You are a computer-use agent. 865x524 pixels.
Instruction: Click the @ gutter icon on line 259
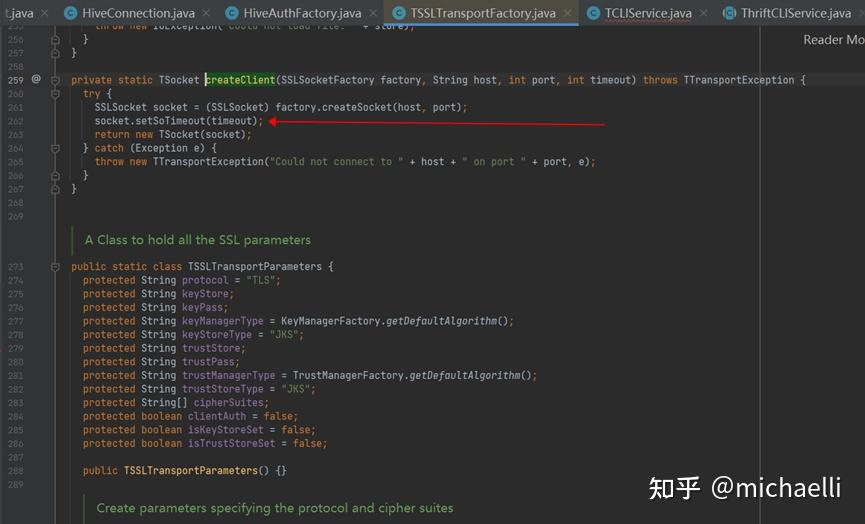click(x=36, y=79)
